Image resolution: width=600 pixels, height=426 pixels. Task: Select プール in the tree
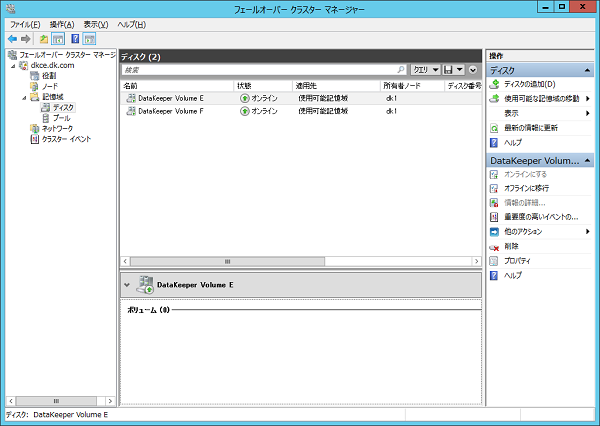click(62, 118)
